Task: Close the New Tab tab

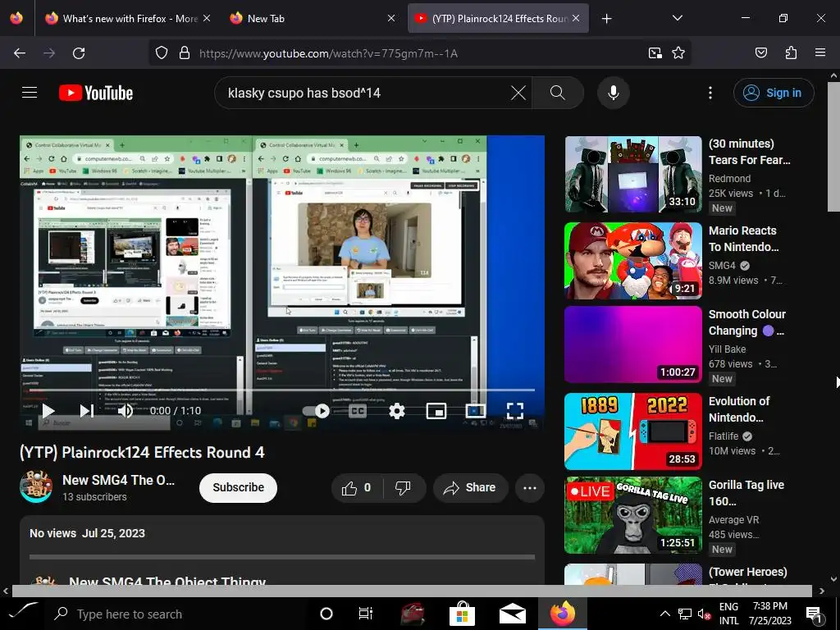Action: 391,18
